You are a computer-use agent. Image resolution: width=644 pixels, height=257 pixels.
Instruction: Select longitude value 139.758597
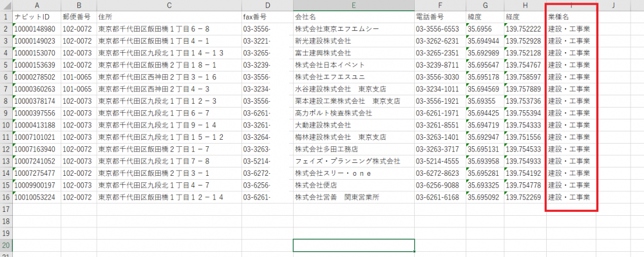[x=526, y=77]
